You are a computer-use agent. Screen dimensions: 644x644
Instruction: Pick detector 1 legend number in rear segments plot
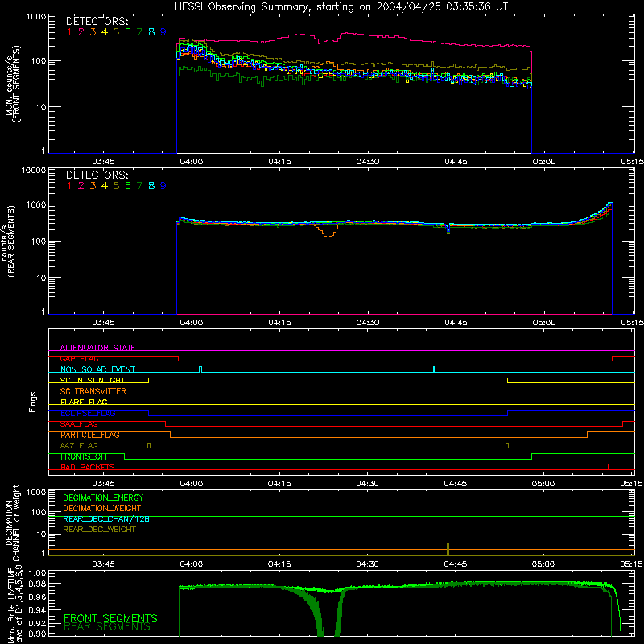coord(69,186)
